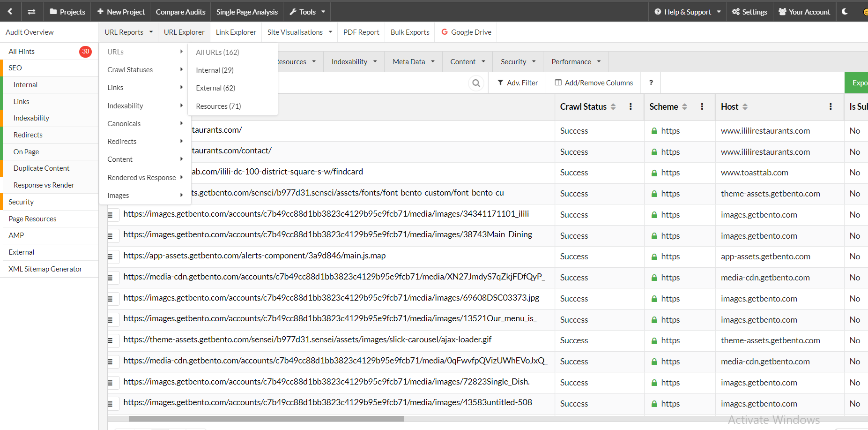
Task: Open PDF Report tab
Action: [x=361, y=32]
